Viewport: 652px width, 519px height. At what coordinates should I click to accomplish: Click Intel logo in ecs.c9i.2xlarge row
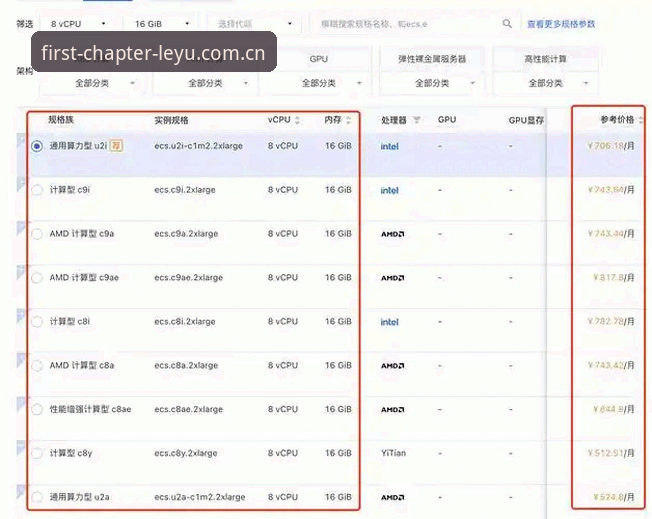click(389, 190)
